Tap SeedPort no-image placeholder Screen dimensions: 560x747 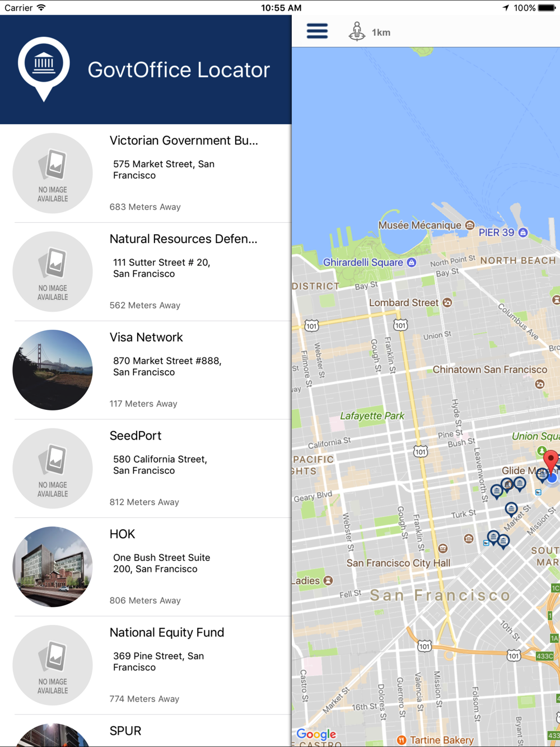[x=53, y=469]
